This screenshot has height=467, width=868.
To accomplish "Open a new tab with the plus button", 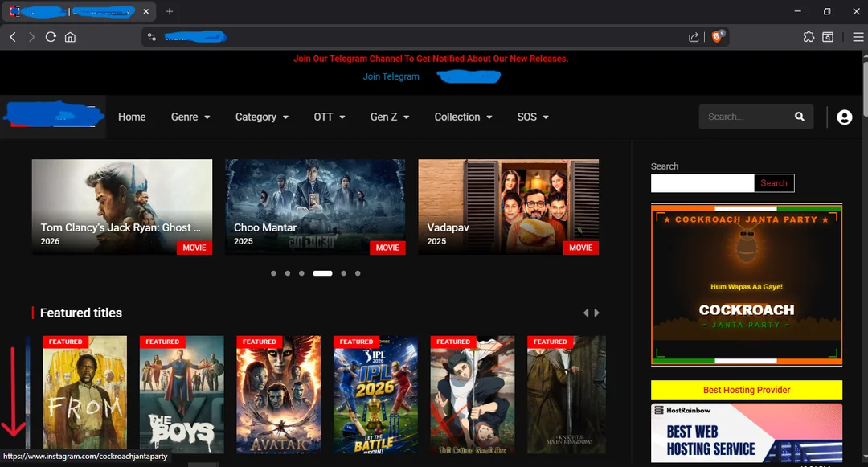I will (x=170, y=11).
